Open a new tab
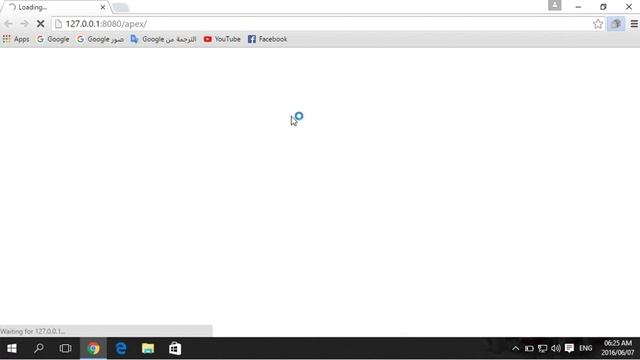This screenshot has height=360, width=640. [x=120, y=8]
